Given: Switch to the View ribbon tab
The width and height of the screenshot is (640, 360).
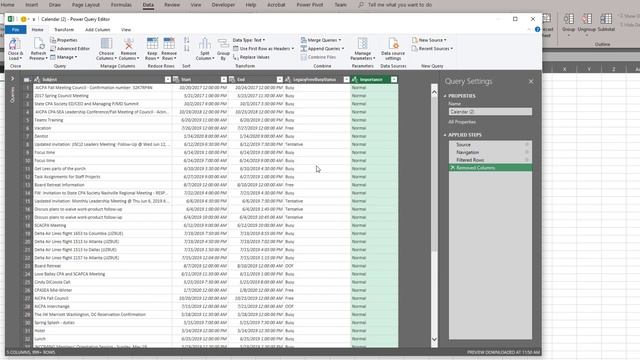Looking at the screenshot, I should [x=126, y=30].
